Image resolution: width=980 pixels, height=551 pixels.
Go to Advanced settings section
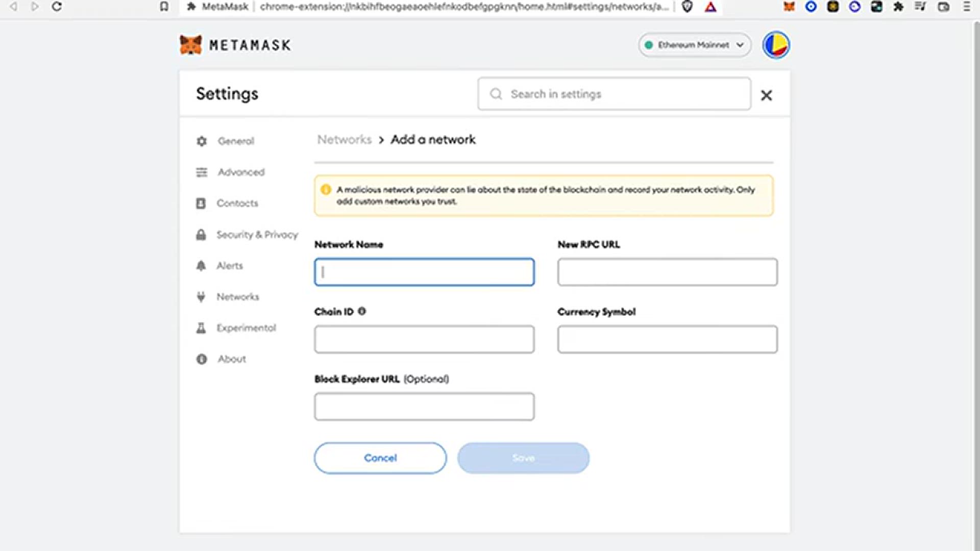click(241, 172)
